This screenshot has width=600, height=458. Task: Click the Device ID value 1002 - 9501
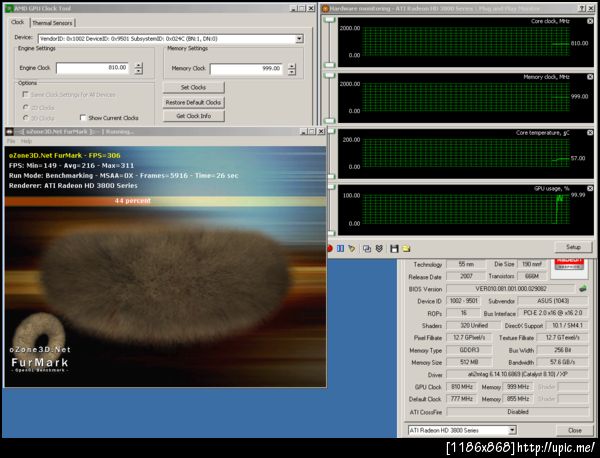tap(463, 301)
